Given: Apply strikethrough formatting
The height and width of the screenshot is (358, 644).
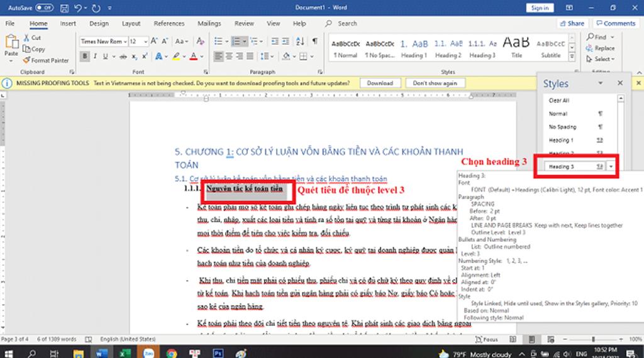Looking at the screenshot, I should click(x=123, y=57).
